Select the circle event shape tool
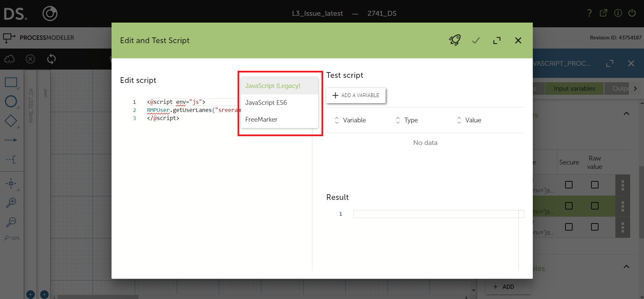This screenshot has height=299, width=644. click(x=11, y=101)
